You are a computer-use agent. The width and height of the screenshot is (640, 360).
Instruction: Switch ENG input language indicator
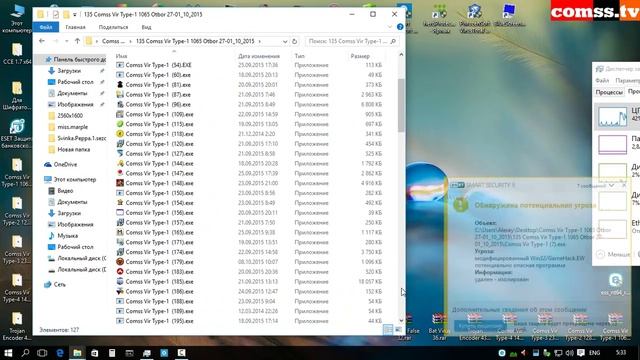[595, 353]
